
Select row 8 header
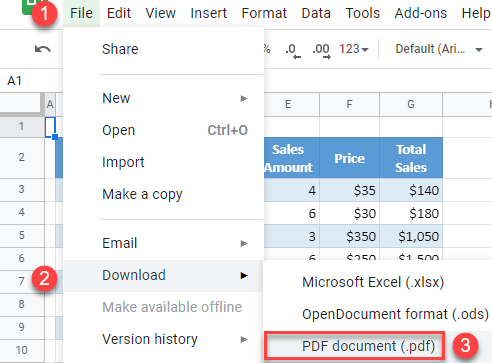[22, 305]
